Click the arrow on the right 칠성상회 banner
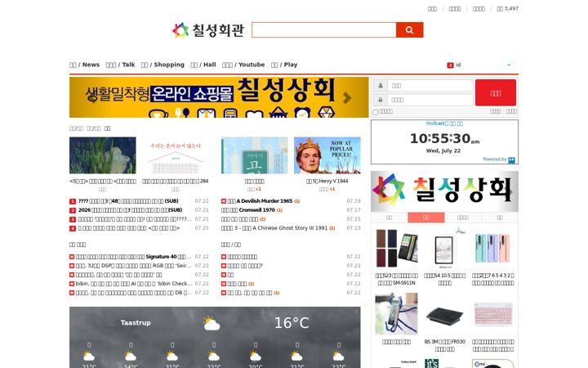Image resolution: width=588 pixels, height=368 pixels. pos(511,191)
